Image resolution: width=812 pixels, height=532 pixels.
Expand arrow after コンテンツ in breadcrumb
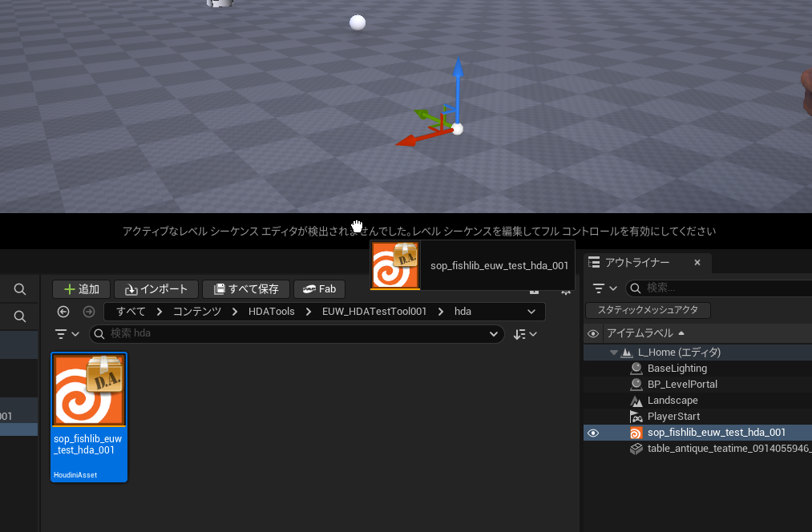pos(235,312)
